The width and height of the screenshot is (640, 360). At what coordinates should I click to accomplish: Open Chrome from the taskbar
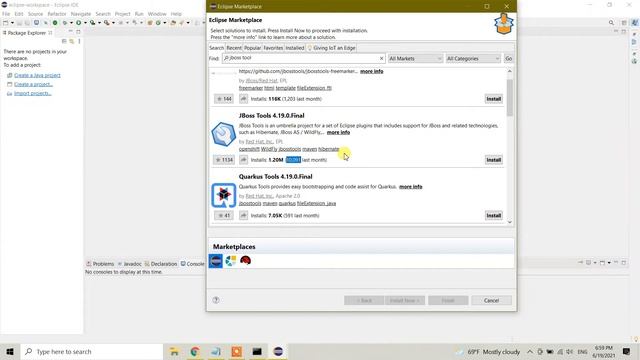(x=195, y=351)
